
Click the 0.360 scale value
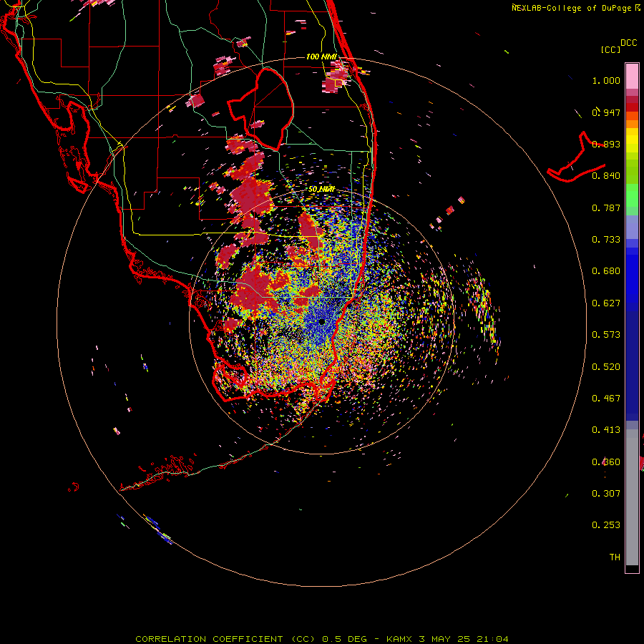click(x=606, y=462)
